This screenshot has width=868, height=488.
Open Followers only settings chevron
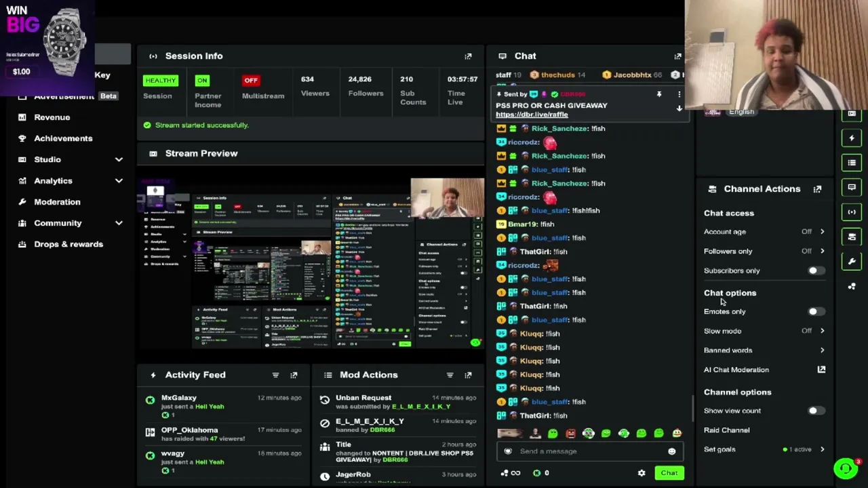tap(822, 251)
